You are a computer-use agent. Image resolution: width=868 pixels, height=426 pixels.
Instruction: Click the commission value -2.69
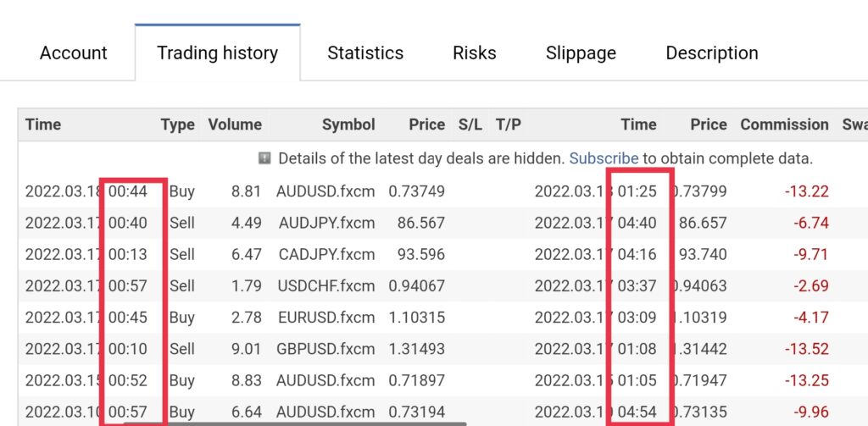[811, 286]
